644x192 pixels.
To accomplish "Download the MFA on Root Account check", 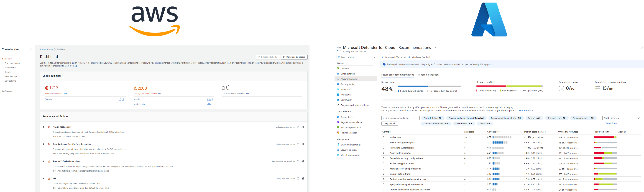I will 303,127.
